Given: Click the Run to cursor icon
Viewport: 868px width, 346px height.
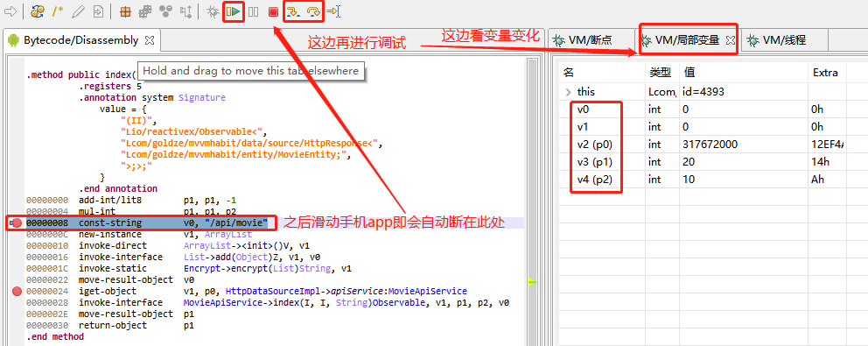Looking at the screenshot, I should (x=333, y=11).
